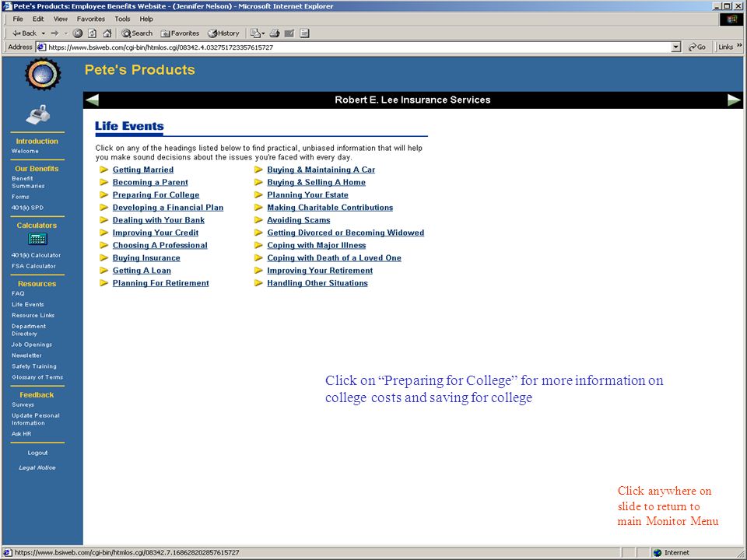747x560 pixels.
Task: Open the Legal Notice link
Action: (x=37, y=467)
